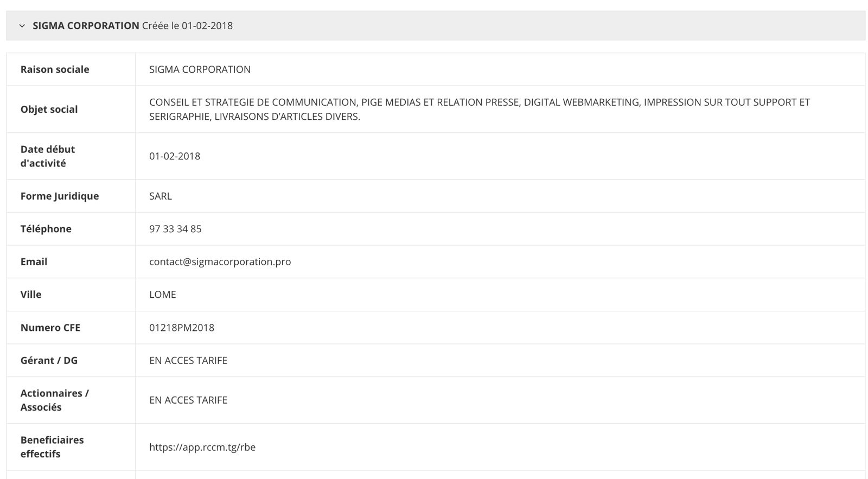Click the Téléphone row label

[x=46, y=229]
